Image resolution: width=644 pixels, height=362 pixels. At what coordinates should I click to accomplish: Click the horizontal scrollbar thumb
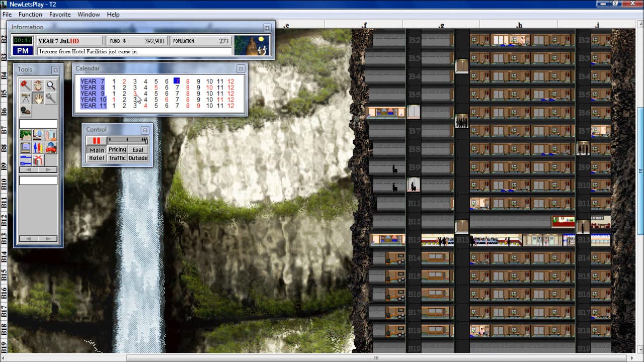coord(376,358)
